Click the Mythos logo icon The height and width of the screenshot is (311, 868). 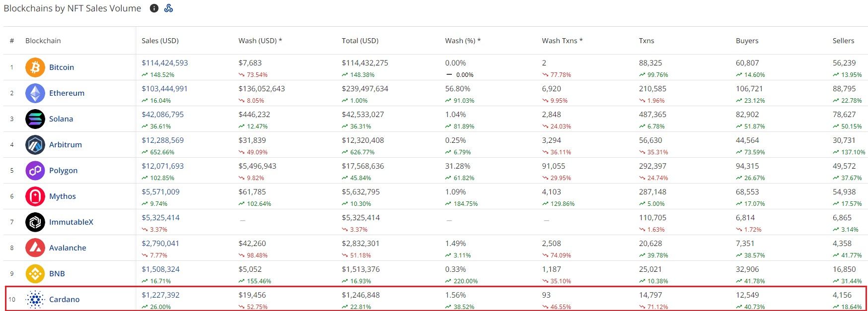35,196
